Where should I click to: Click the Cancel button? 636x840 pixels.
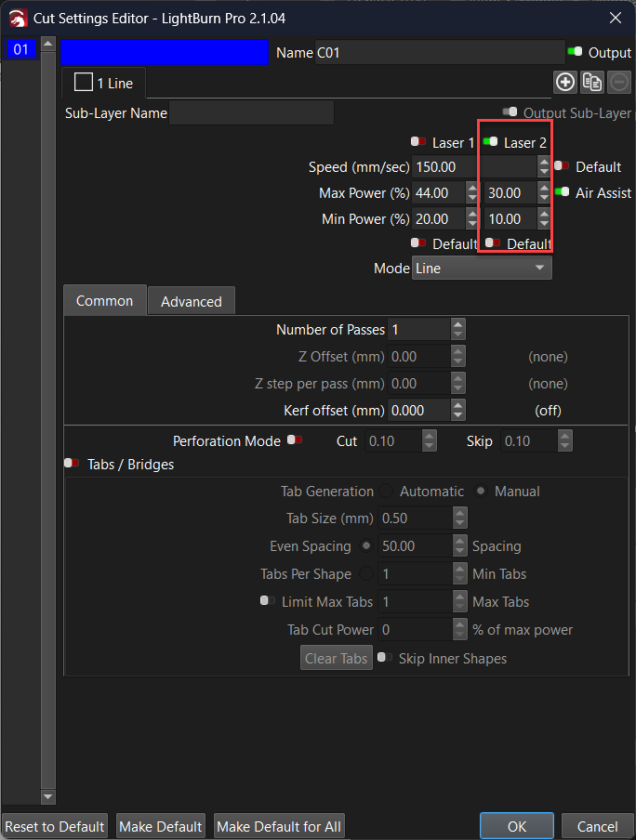coord(597,826)
